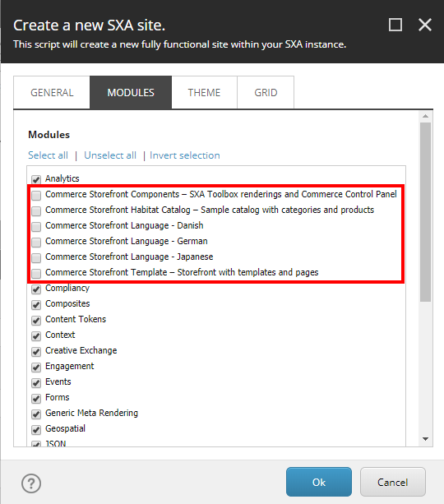Open the THEME tab
The width and height of the screenshot is (444, 504).
coord(204,93)
